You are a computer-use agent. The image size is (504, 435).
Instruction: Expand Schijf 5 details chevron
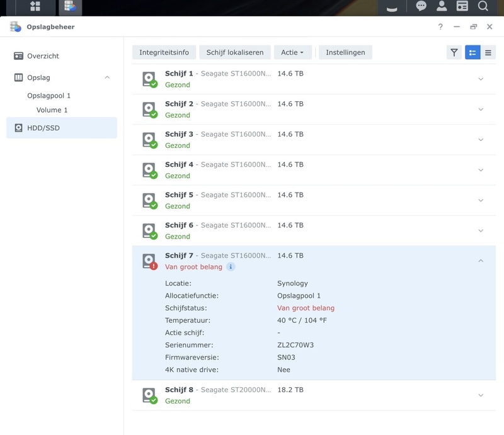coord(481,200)
